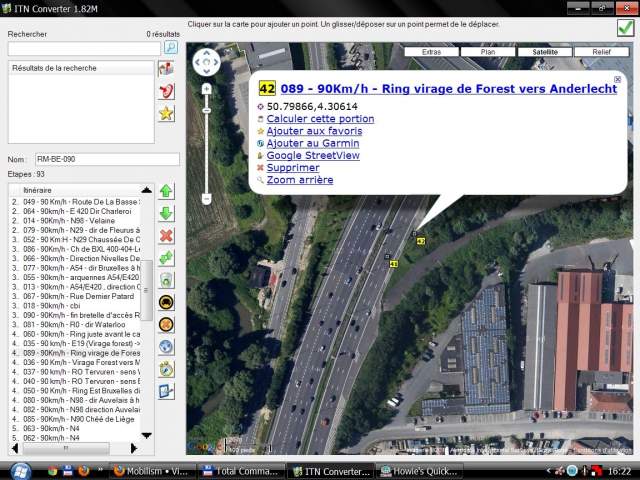Select the Satellite map view
The width and height of the screenshot is (640, 480).
545,51
